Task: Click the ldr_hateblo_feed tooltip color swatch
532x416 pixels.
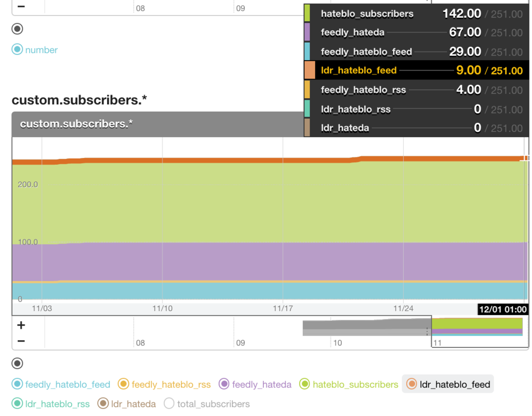Action: coord(310,70)
